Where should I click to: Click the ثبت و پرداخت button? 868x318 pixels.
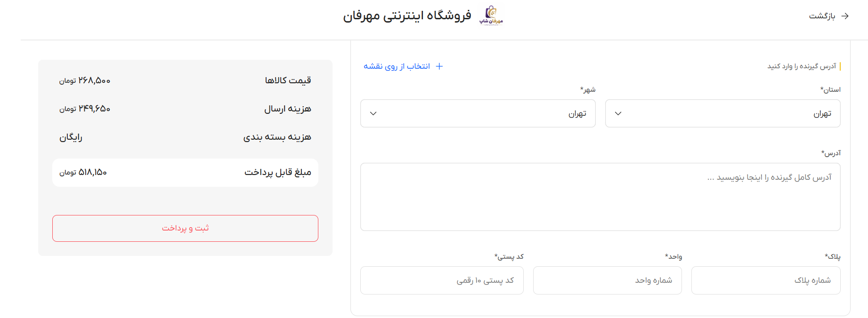coord(185,228)
